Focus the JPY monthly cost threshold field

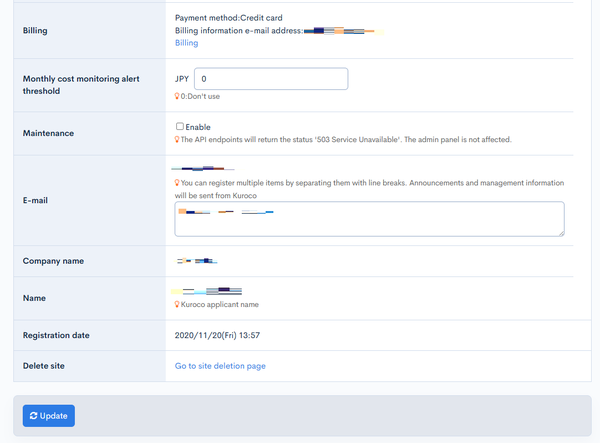(x=271, y=79)
